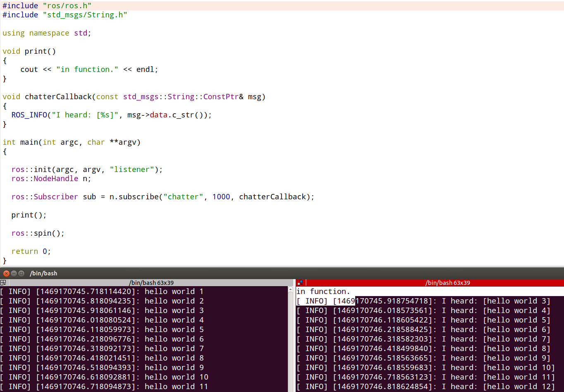Image resolution: width=564 pixels, height=392 pixels.
Task: Click the left pane line ending "hello world 6"
Action: tap(102, 339)
